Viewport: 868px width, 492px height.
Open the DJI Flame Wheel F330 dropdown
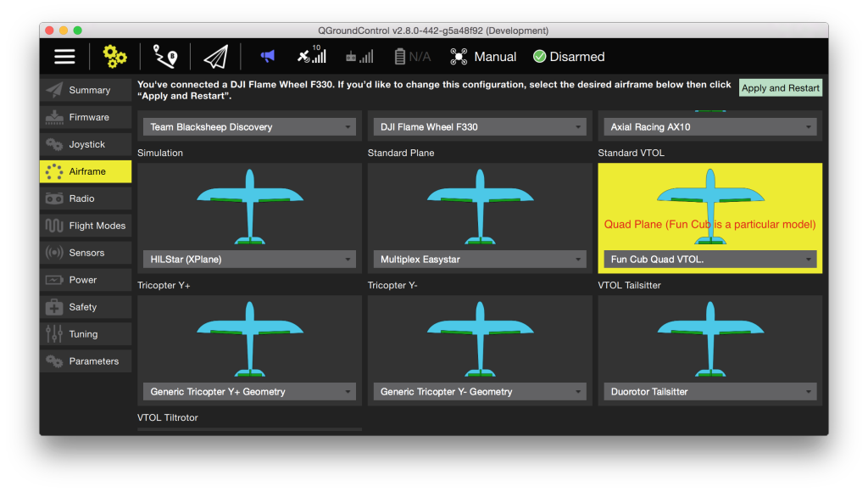479,126
